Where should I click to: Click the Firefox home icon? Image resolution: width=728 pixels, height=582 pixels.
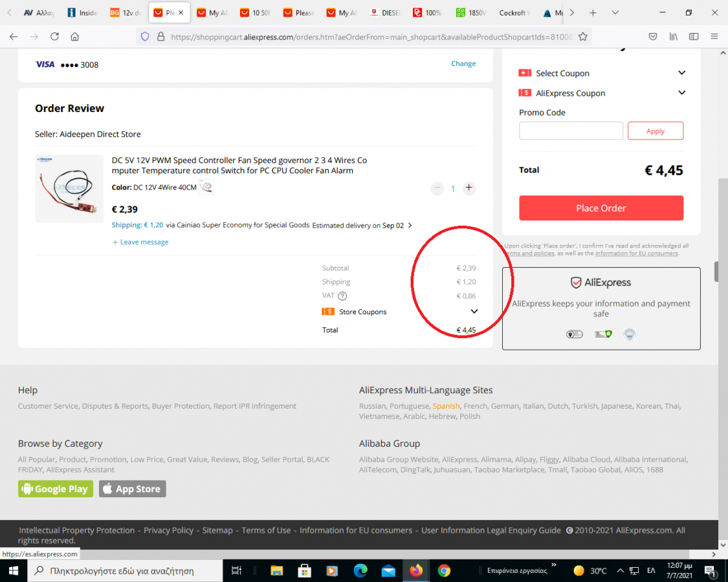[x=75, y=37]
